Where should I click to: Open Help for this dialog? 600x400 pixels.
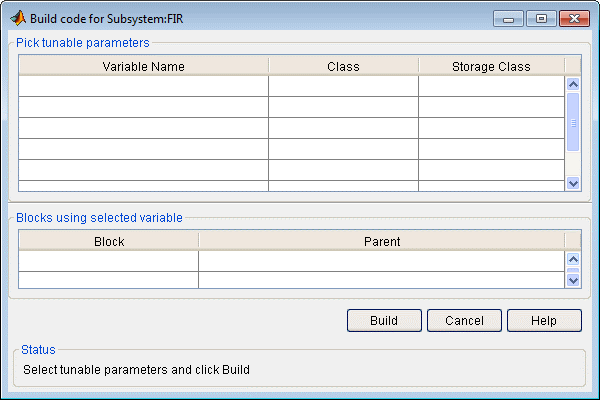pyautogui.click(x=544, y=321)
